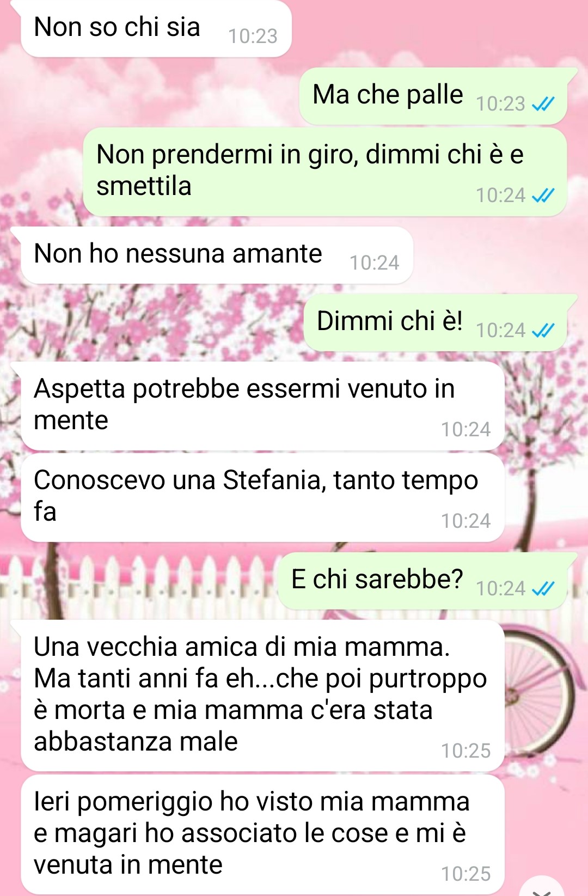This screenshot has height=896, width=588.
Task: Tap the 10:25 timestamp on 'venuta in mente' message
Action: (x=466, y=874)
